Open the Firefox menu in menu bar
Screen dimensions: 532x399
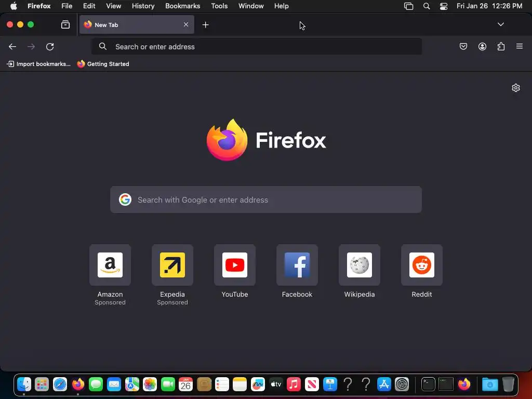[39, 6]
